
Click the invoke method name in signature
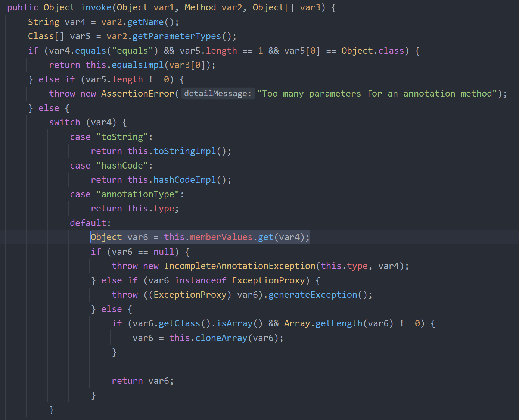pos(96,7)
